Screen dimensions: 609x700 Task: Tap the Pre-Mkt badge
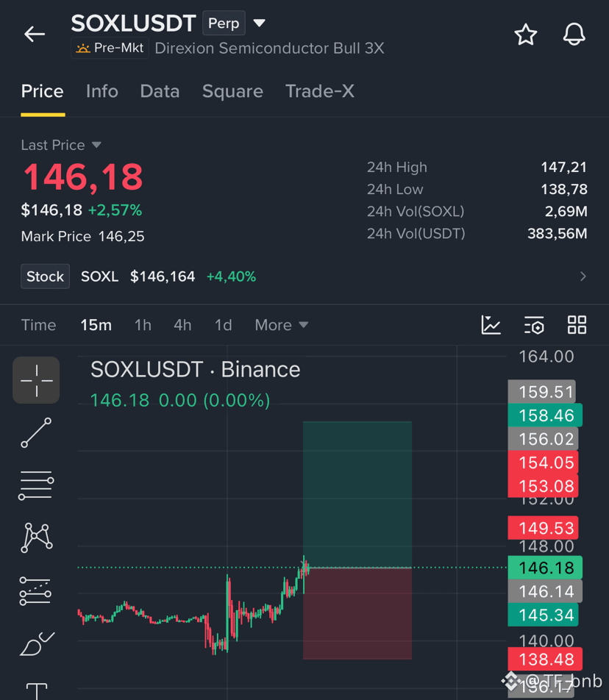click(110, 48)
